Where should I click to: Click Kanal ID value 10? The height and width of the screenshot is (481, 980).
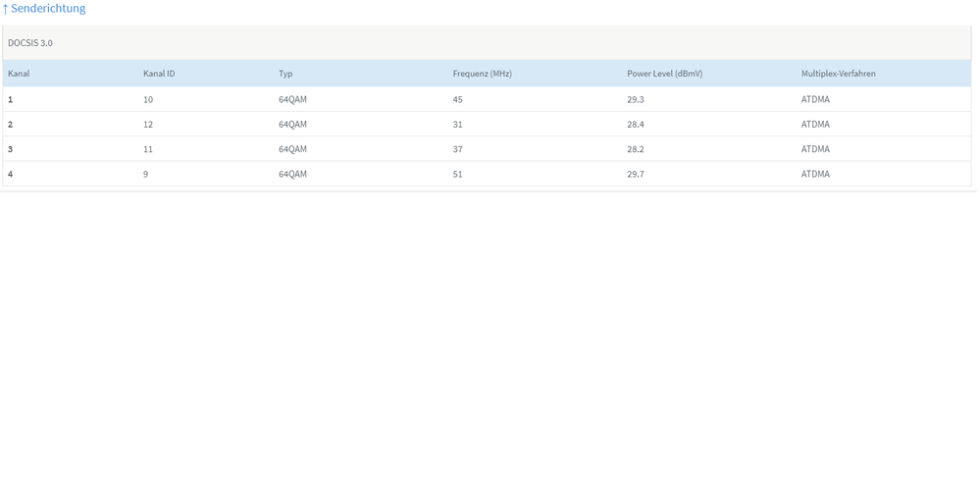click(x=147, y=99)
